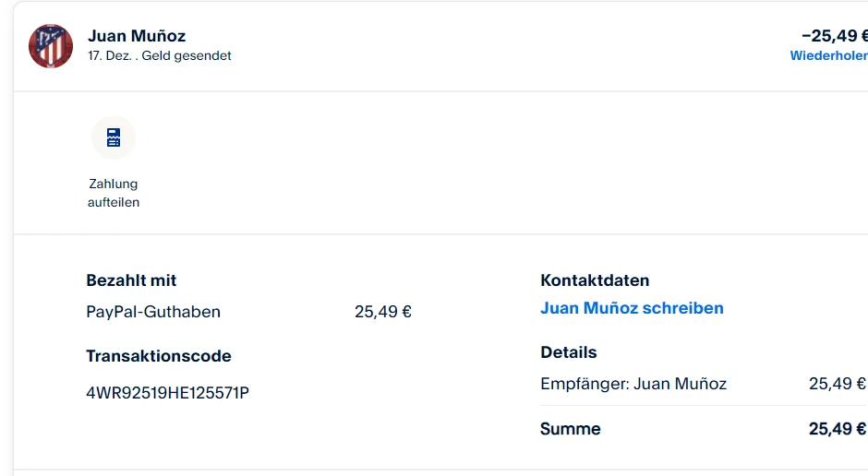
Task: Click the bold Summe total 25,49 €
Action: pos(837,429)
